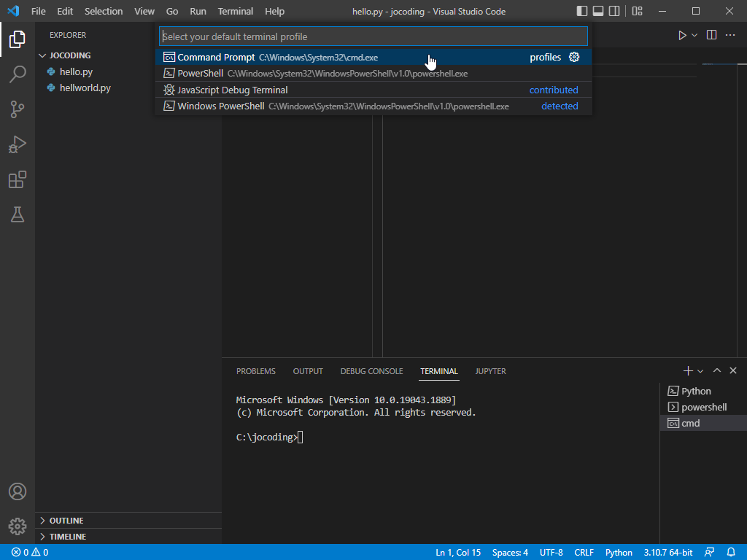Open the Run menu

(198, 11)
